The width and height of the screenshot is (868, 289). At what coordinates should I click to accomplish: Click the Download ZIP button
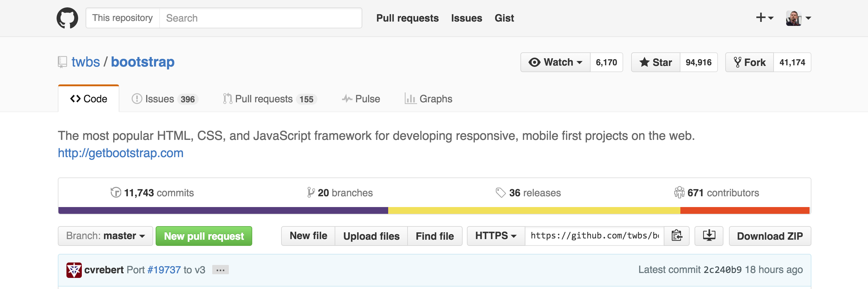click(x=770, y=236)
